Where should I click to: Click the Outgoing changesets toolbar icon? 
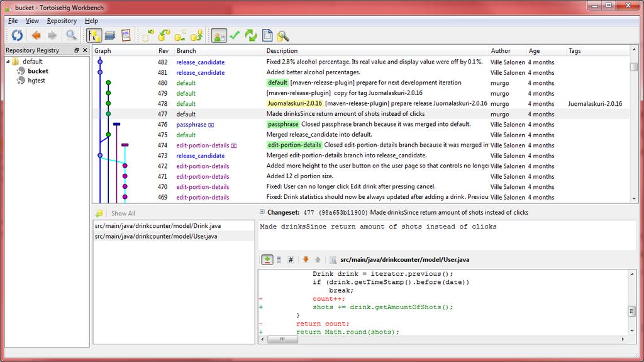click(180, 36)
